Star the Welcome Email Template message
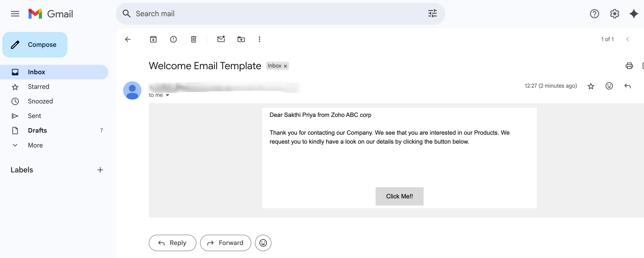644x258 pixels. click(591, 86)
